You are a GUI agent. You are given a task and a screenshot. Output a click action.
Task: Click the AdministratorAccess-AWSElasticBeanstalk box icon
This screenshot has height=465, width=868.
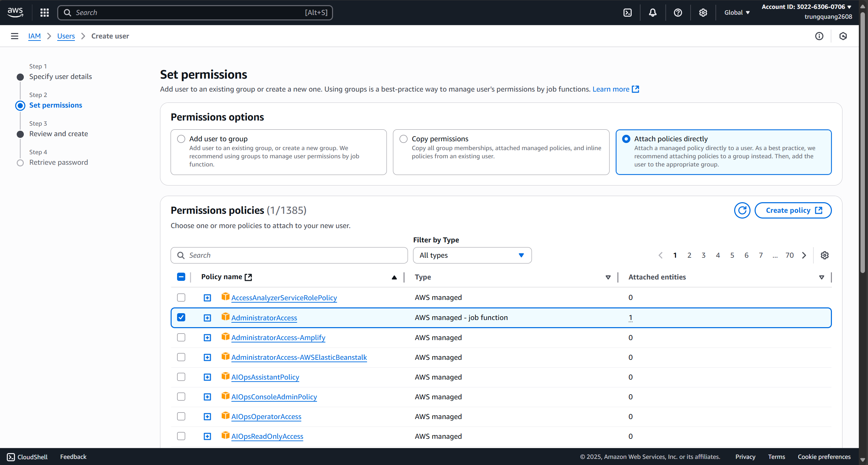tap(225, 356)
